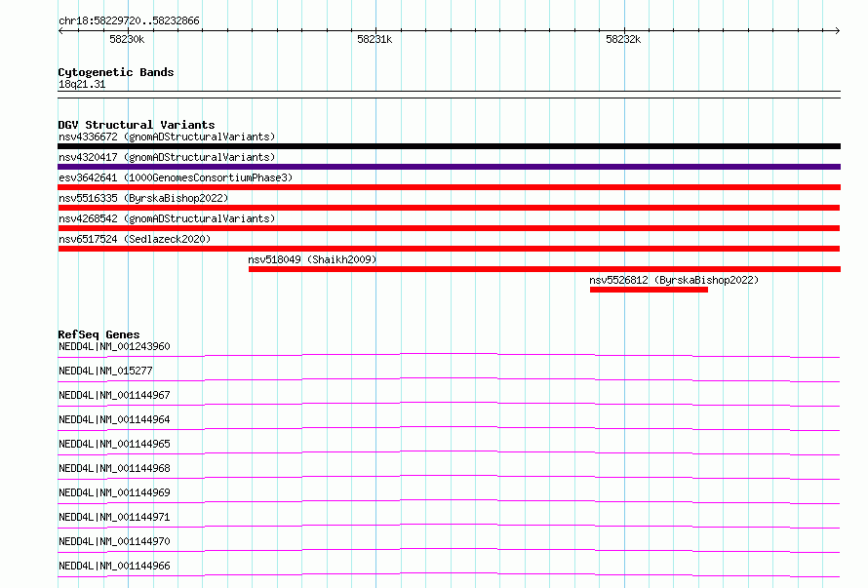868x588 pixels.
Task: Click the right arrowhead of the ruler
Action: click(x=838, y=30)
